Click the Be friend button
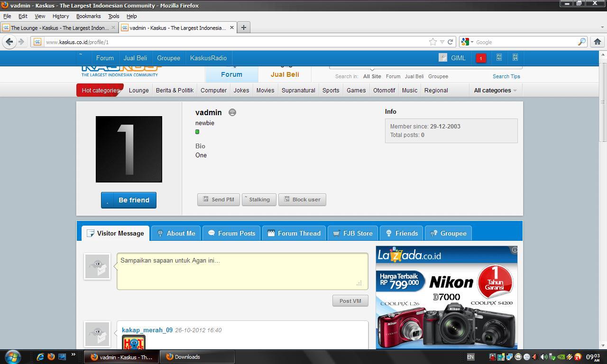 point(129,200)
